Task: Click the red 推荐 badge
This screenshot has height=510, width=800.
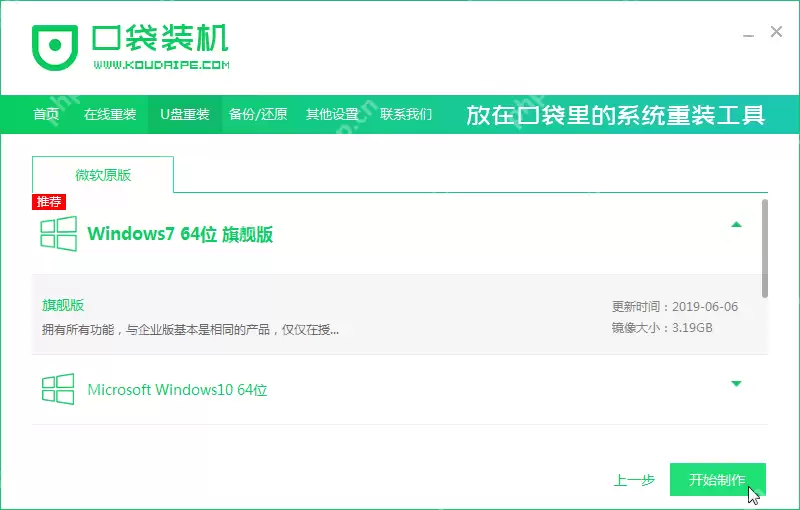Action: pyautogui.click(x=49, y=201)
